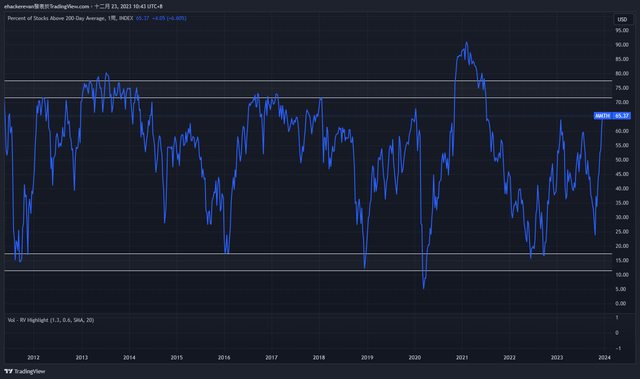Click the 15.00 price axis label
640x379 pixels.
click(622, 260)
